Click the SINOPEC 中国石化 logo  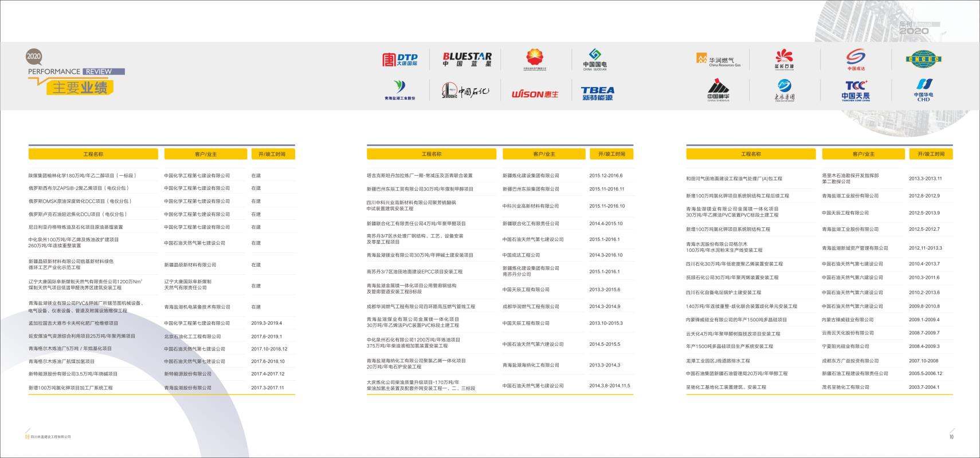click(465, 90)
